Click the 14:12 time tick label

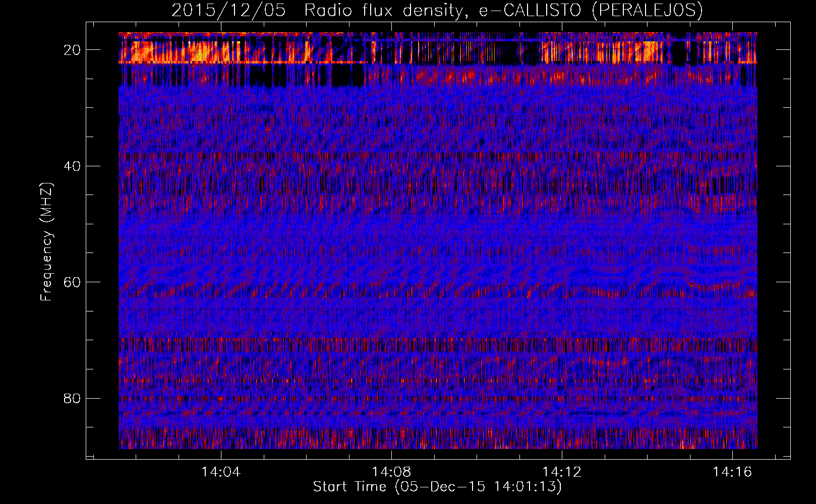click(x=562, y=472)
